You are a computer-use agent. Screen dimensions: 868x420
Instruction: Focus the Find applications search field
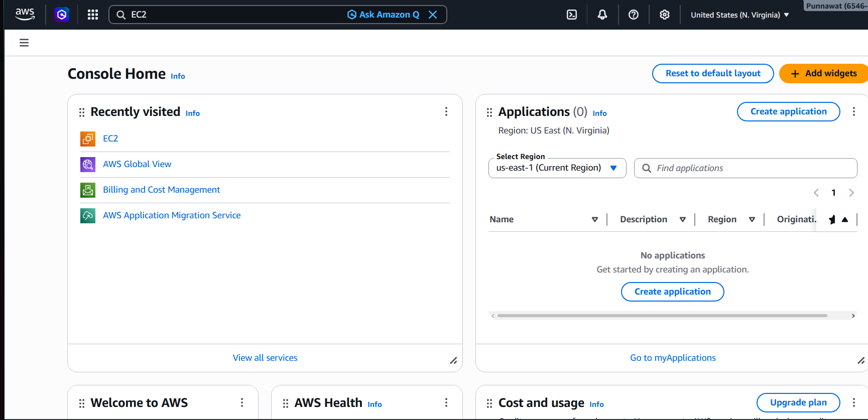pyautogui.click(x=746, y=168)
